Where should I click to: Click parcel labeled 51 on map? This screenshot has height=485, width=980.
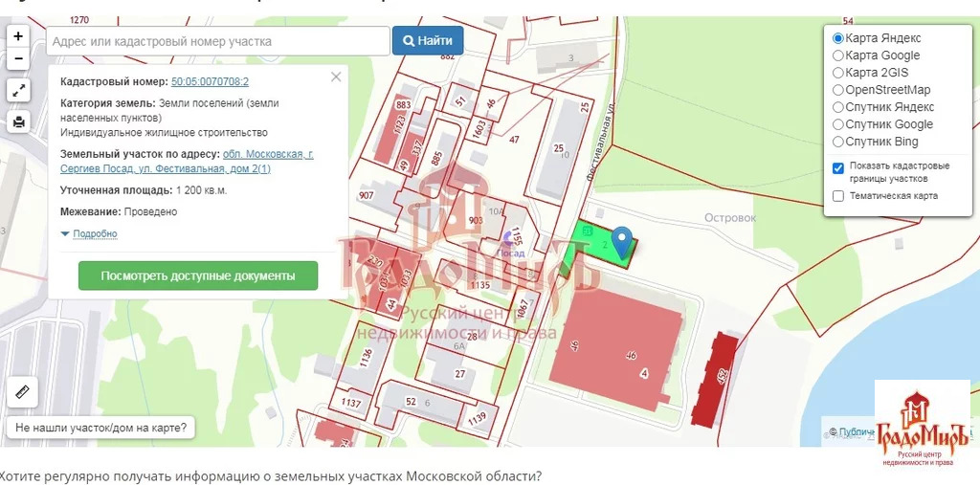pyautogui.click(x=461, y=100)
